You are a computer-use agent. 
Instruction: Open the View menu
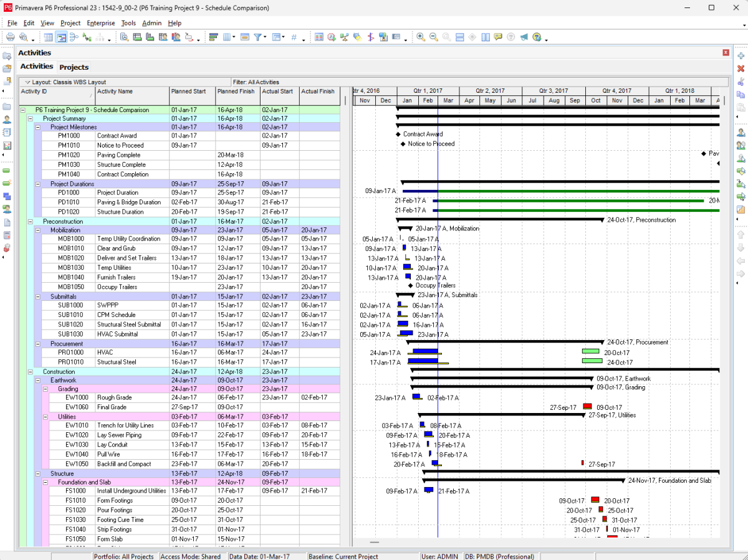click(x=47, y=23)
